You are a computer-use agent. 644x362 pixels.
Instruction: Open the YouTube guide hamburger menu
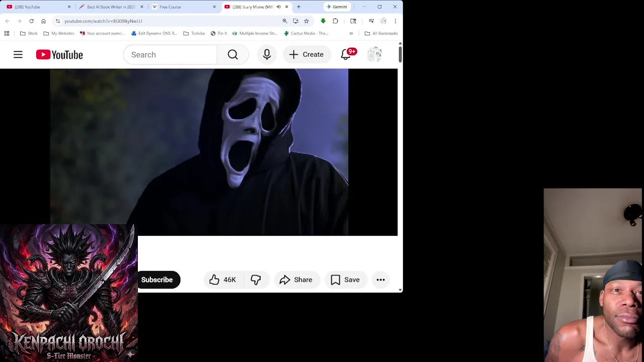coord(18,54)
